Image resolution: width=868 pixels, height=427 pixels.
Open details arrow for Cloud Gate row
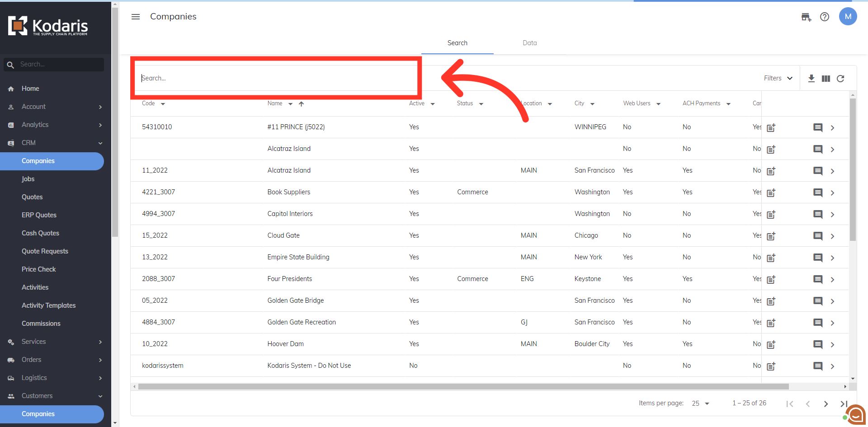tap(832, 236)
